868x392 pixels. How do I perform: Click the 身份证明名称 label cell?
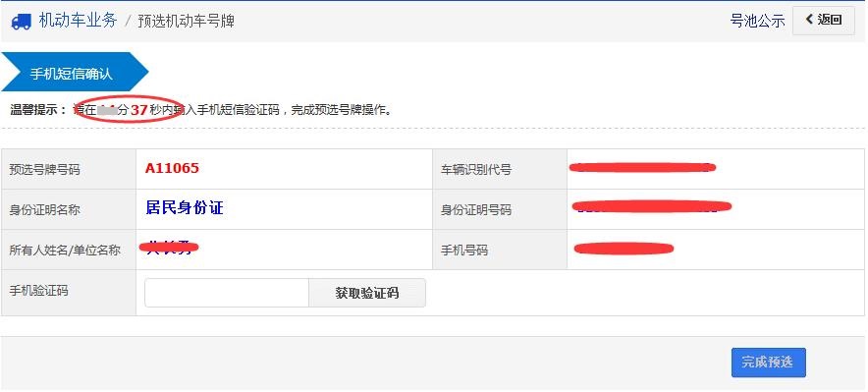(x=69, y=209)
